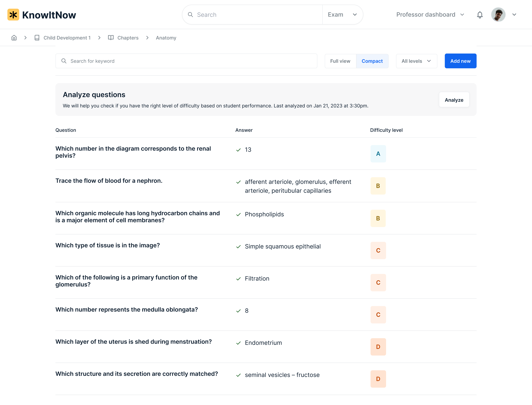Click breadcrumb chevron after the home icon
The width and height of the screenshot is (532, 405).
tap(25, 38)
